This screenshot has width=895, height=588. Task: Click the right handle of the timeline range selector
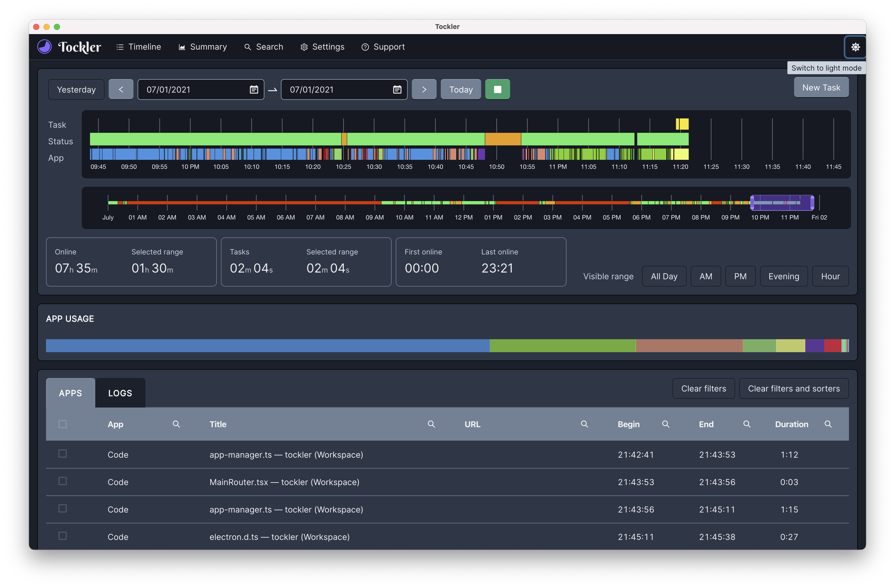pos(812,203)
